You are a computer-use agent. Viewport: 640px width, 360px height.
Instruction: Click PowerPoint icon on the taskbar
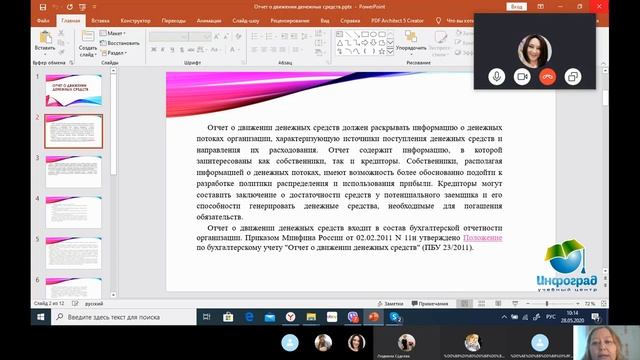coord(373,317)
